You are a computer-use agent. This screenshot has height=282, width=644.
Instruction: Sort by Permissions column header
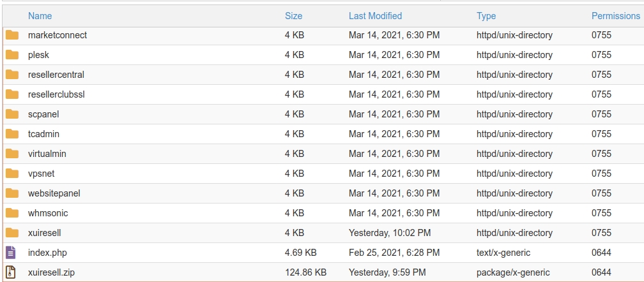tap(615, 16)
